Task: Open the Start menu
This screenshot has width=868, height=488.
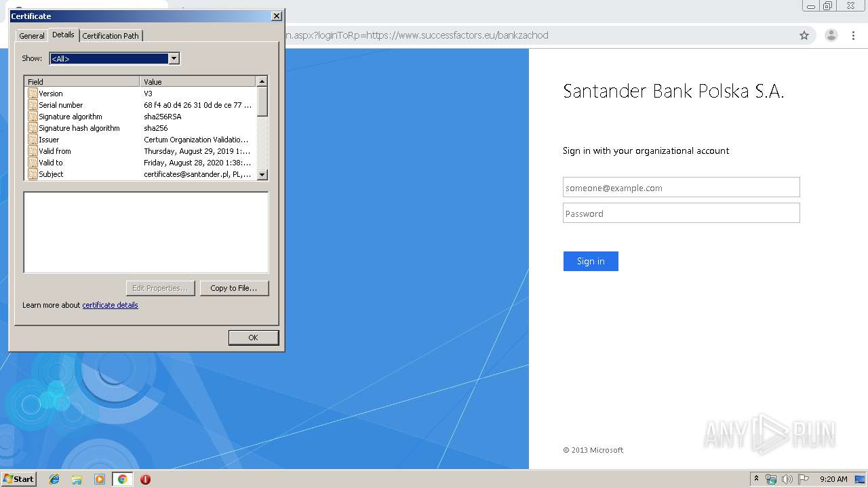Action: 18,479
